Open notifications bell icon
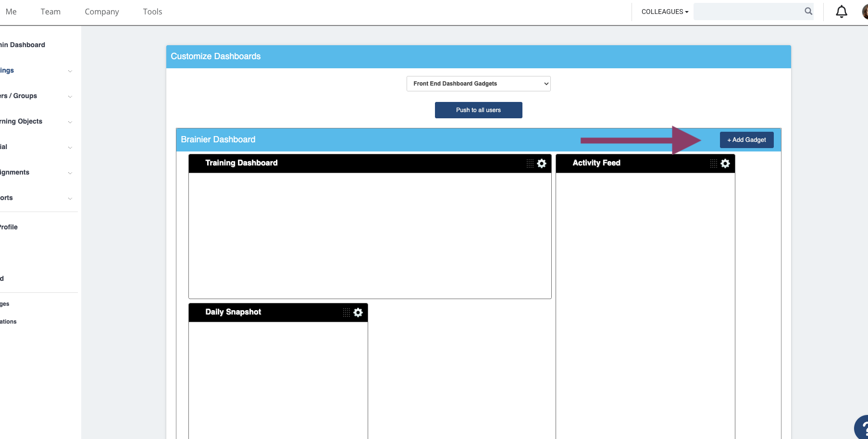 click(842, 12)
